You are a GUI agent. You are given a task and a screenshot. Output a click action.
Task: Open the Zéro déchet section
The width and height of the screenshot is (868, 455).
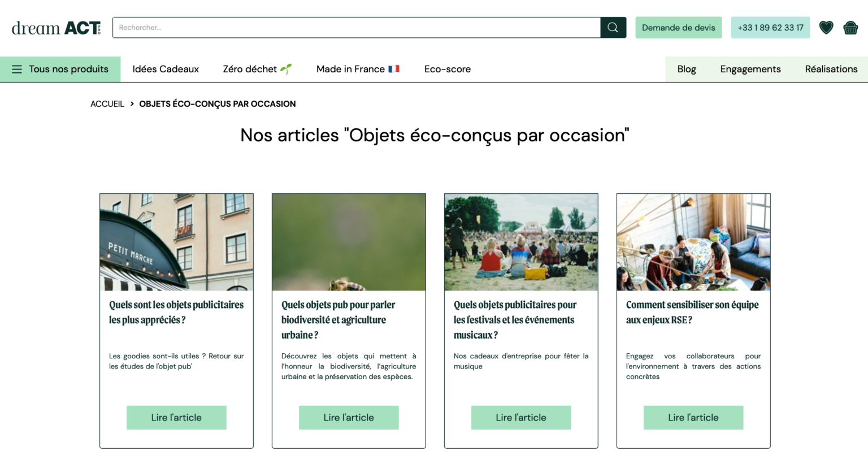[257, 69]
